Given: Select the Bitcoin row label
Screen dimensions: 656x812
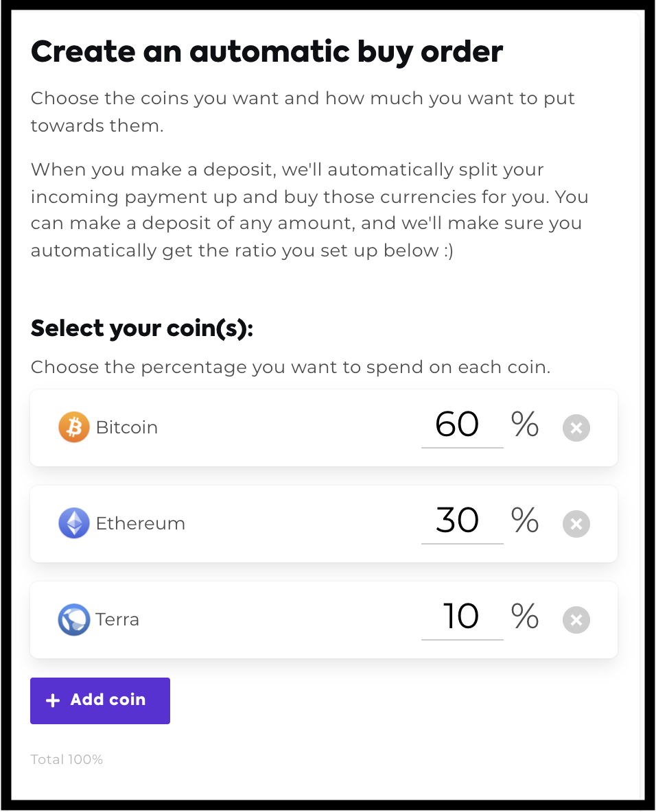Looking at the screenshot, I should (x=127, y=427).
